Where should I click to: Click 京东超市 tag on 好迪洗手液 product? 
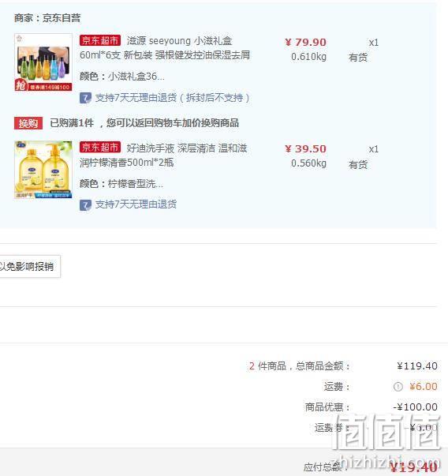(100, 148)
